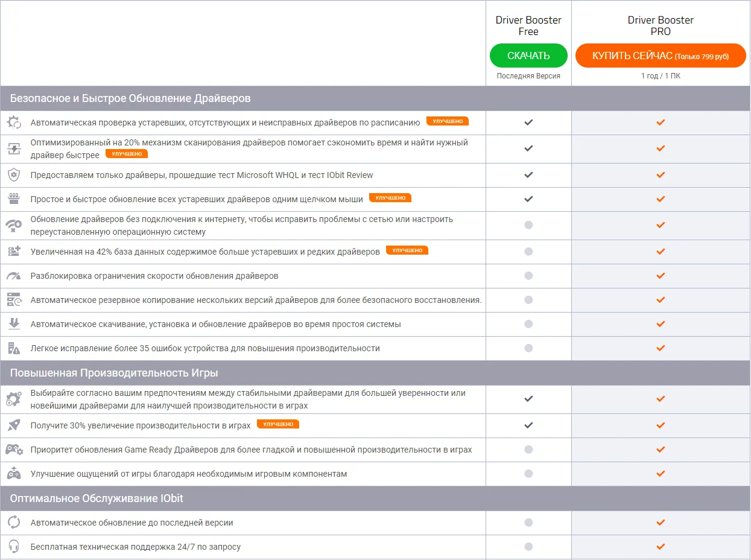Viewport: 751px width, 560px height.
Task: Click grey Free dot for speed limit unlock
Action: pos(528,276)
